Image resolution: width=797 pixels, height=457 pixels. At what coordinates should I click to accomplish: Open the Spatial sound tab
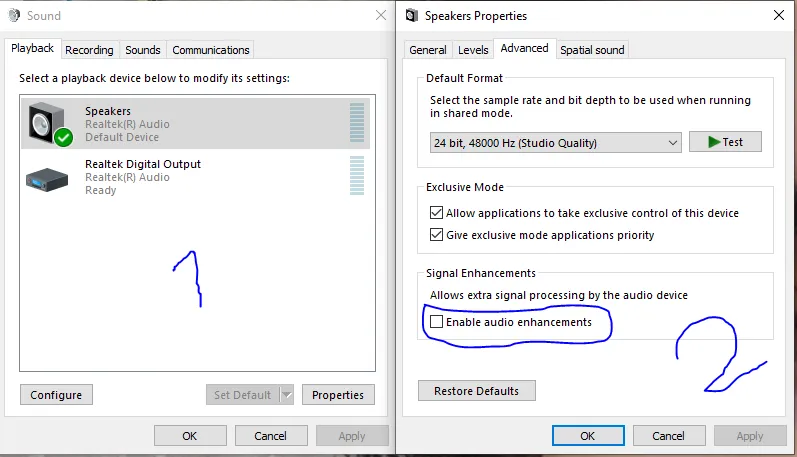pyautogui.click(x=592, y=50)
